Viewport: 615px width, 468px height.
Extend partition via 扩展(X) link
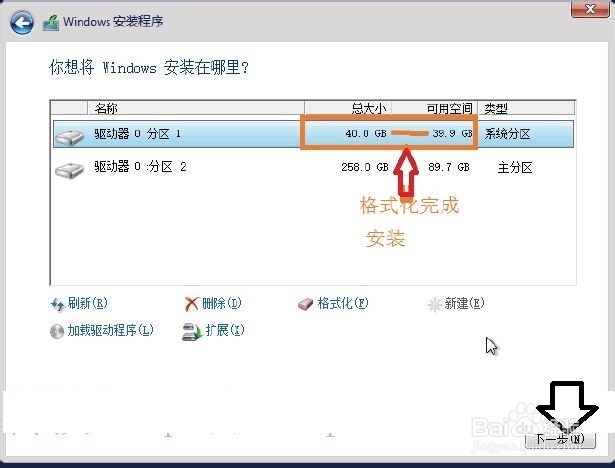pos(225,330)
